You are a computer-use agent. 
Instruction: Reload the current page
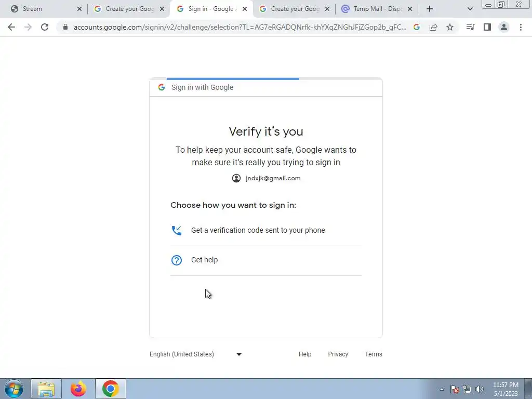[45, 27]
